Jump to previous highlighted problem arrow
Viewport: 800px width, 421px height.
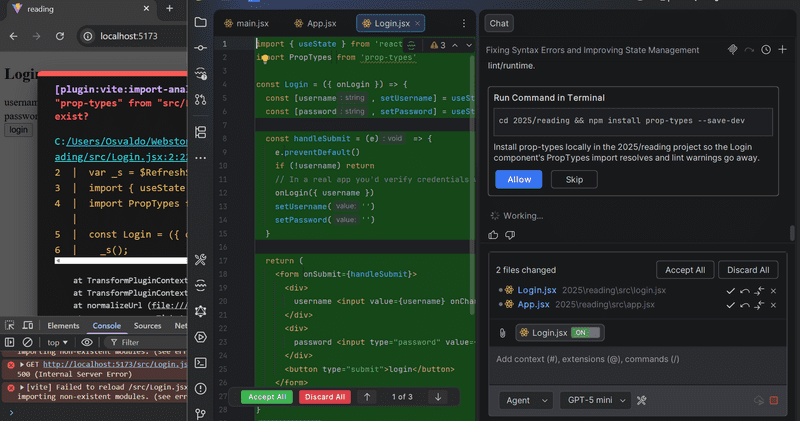click(455, 45)
